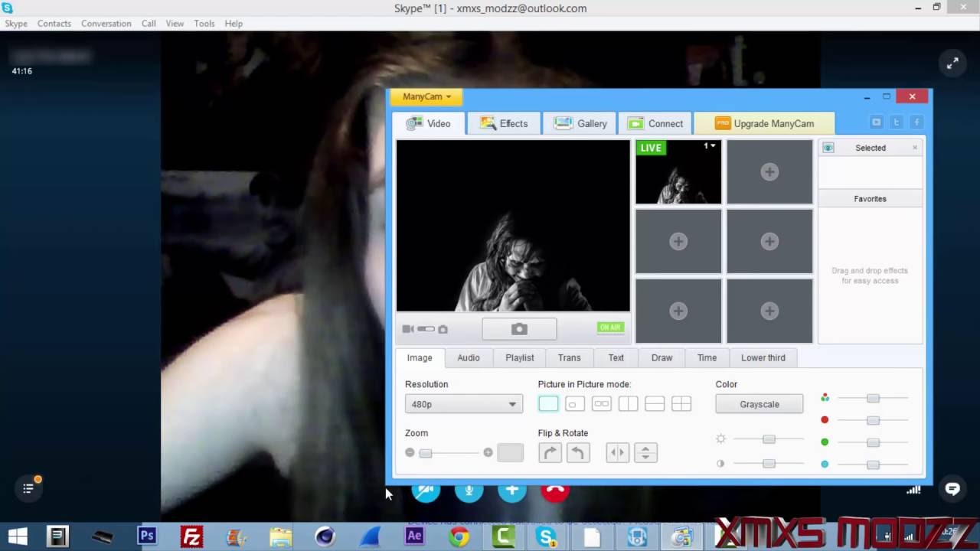Select vertical split picture mode
The width and height of the screenshot is (980, 551).
tap(628, 404)
